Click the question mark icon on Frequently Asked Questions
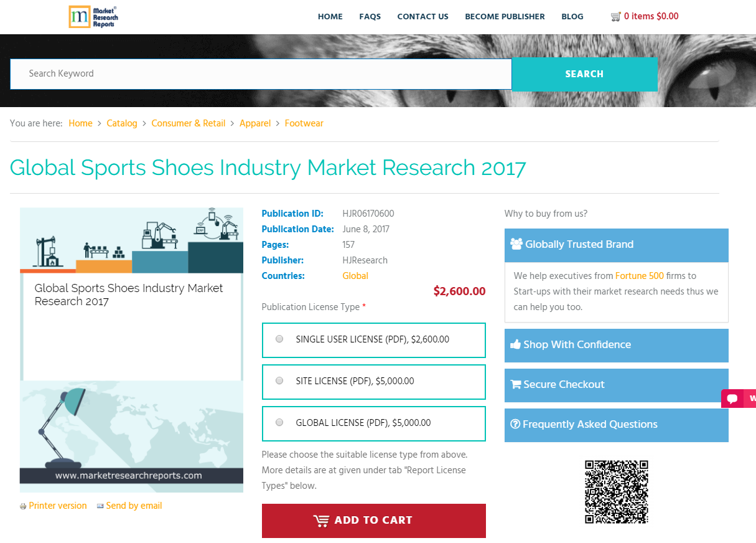 tap(515, 424)
